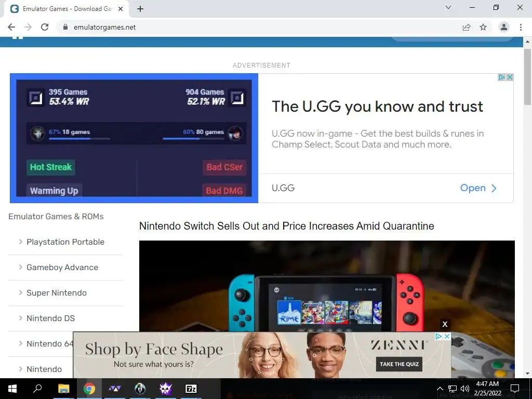View site info via lock icon

click(65, 27)
